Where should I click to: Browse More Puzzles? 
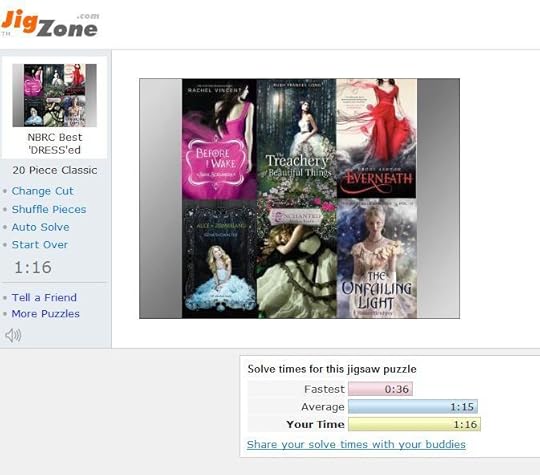(45, 314)
